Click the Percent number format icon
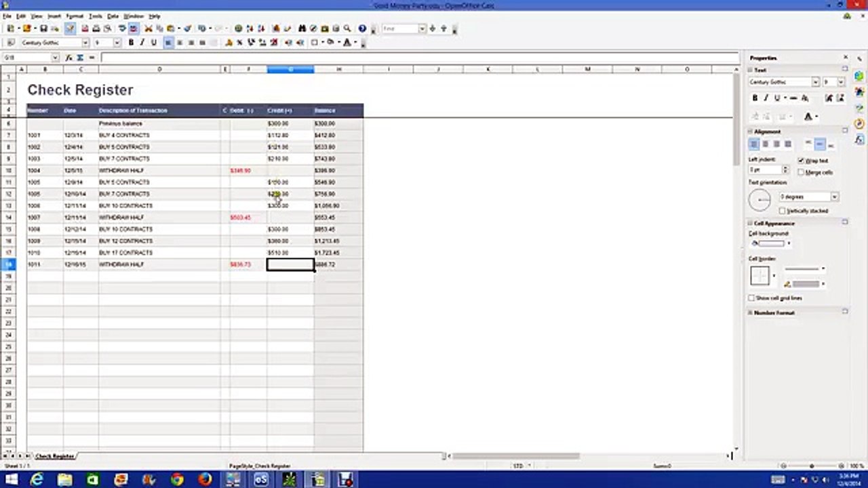868x488 pixels. [x=239, y=43]
